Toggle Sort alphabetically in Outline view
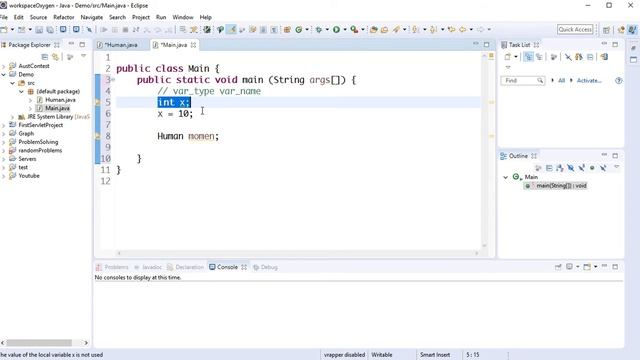640x360 pixels. (560, 168)
